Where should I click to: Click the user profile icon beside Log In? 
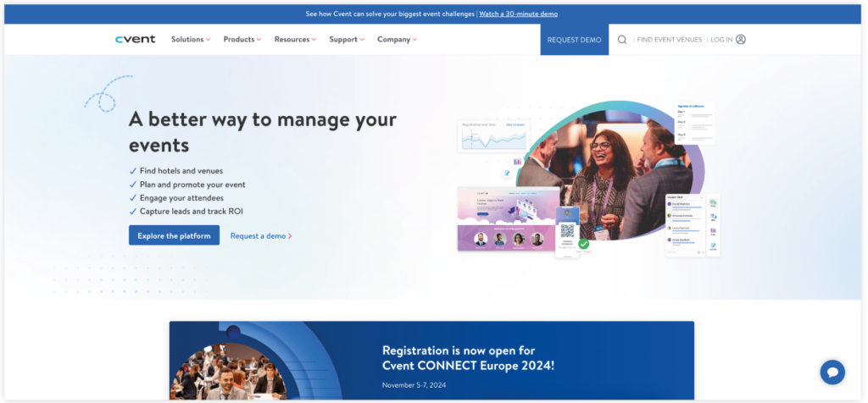point(741,39)
